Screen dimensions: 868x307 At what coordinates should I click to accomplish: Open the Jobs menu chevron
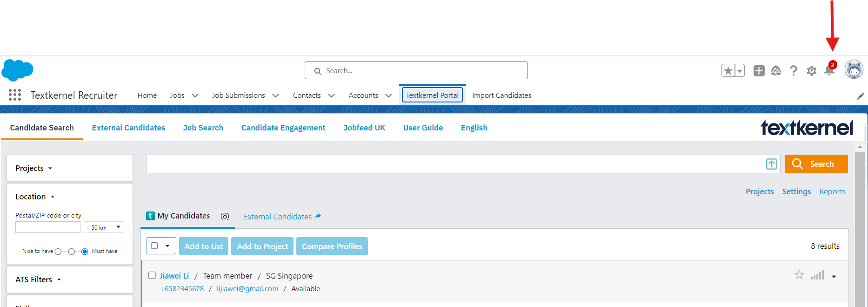click(195, 96)
